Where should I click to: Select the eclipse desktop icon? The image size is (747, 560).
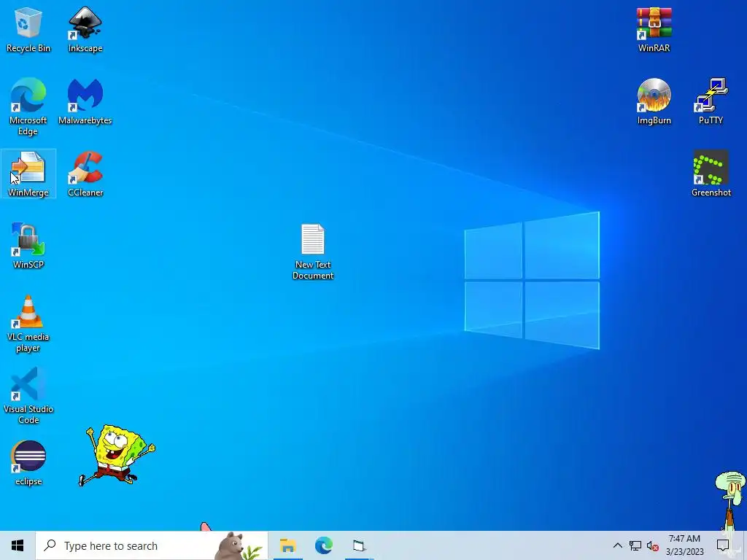click(x=28, y=463)
